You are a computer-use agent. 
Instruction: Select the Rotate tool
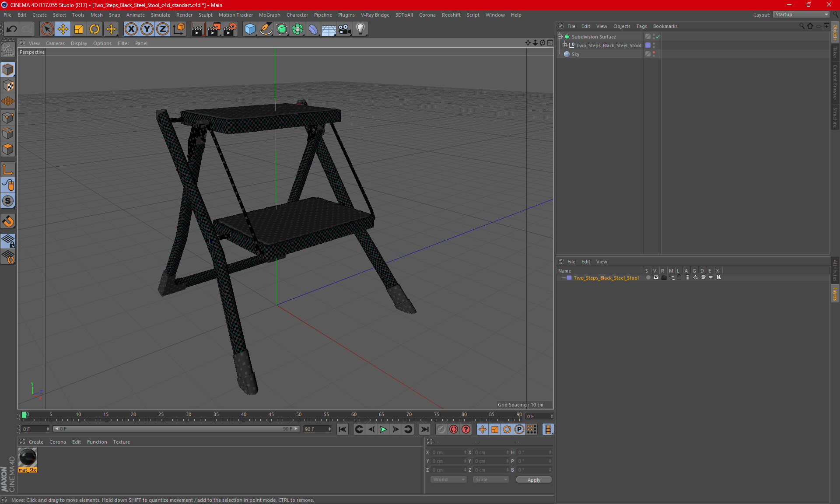94,28
